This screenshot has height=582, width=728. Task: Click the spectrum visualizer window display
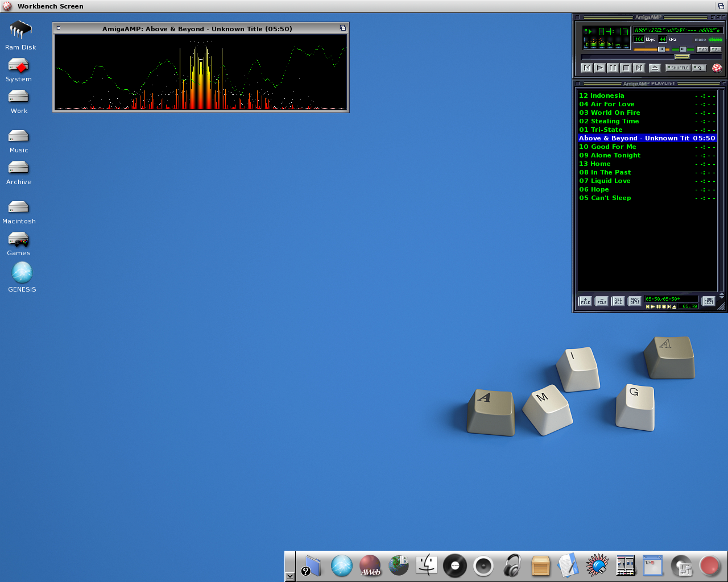coord(201,72)
